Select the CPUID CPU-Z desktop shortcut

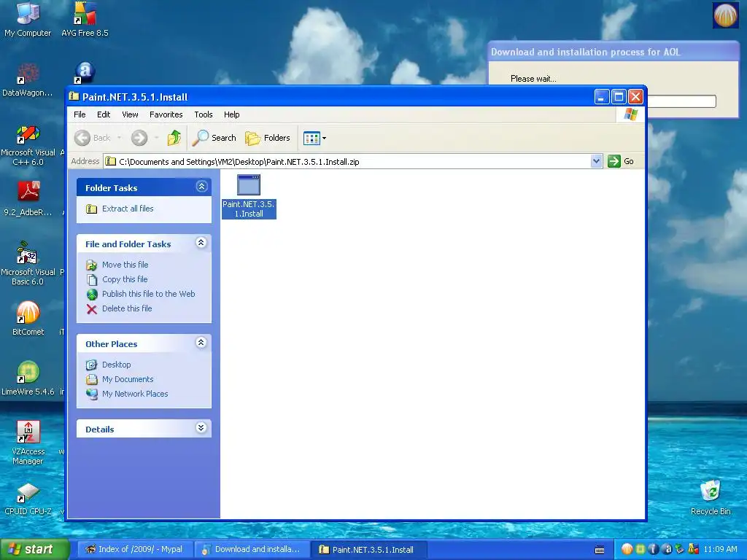pos(28,498)
